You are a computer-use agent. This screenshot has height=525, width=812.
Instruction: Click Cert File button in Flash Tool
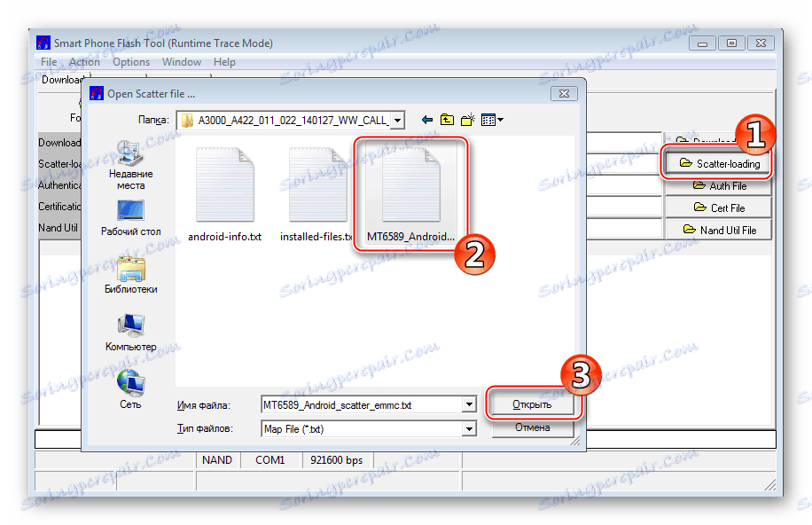(x=719, y=208)
